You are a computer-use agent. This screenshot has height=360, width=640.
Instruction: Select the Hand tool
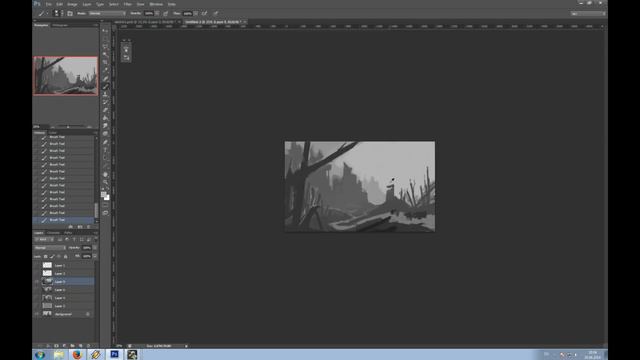[x=105, y=174]
